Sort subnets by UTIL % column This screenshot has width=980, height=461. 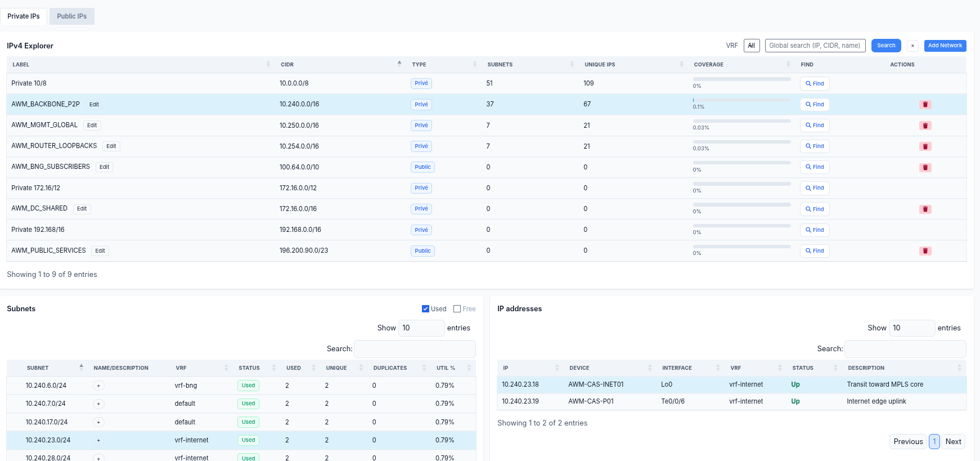453,368
